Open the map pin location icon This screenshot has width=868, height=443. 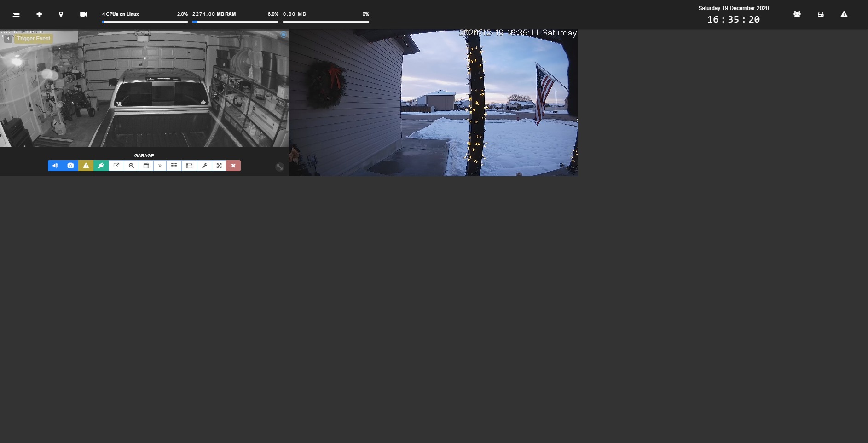[61, 14]
